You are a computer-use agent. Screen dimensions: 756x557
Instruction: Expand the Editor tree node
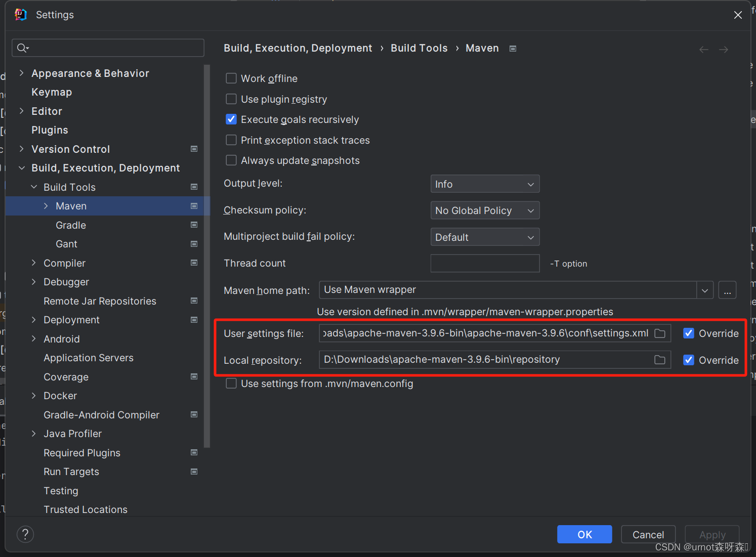[21, 111]
